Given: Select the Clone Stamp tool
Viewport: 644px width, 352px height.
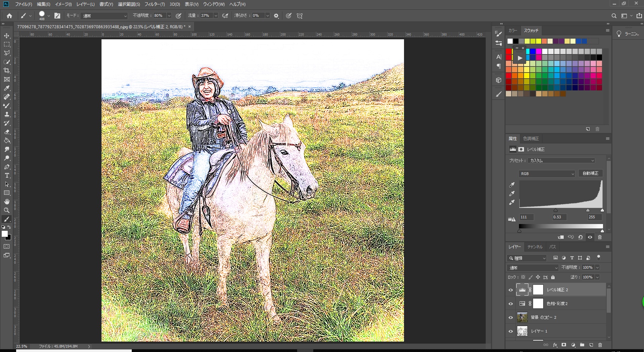Looking at the screenshot, I should (7, 114).
